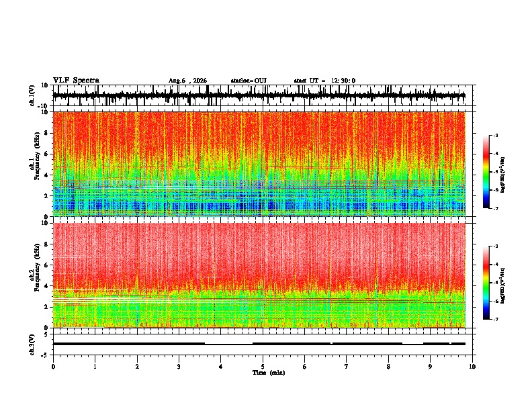Click the ch.2 colorbar "-7" bottom label
Screen dimensions: 532x411
[495, 319]
